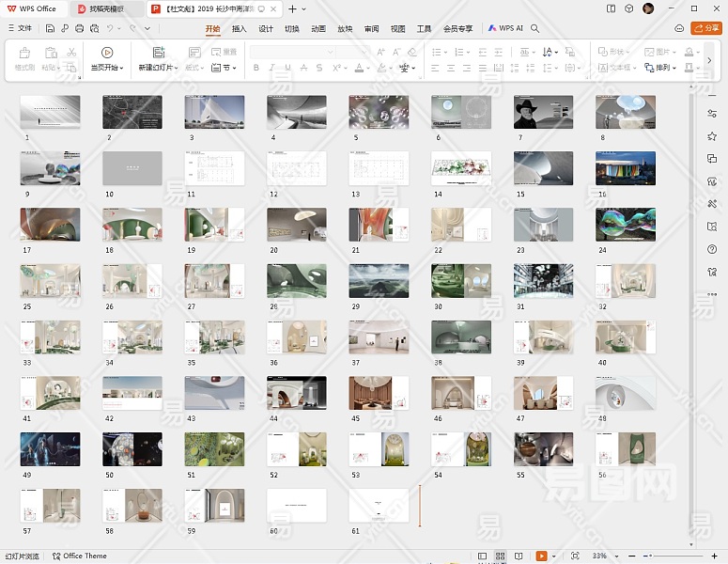This screenshot has height=564, width=728.
Task: Click the New Slide icon
Action: (x=158, y=53)
